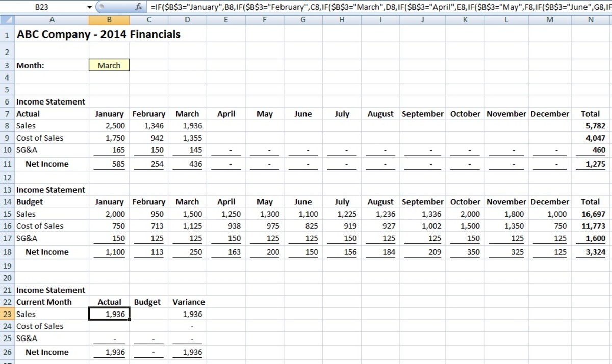Select row 23 header
The width and height of the screenshot is (612, 364).
coord(7,314)
